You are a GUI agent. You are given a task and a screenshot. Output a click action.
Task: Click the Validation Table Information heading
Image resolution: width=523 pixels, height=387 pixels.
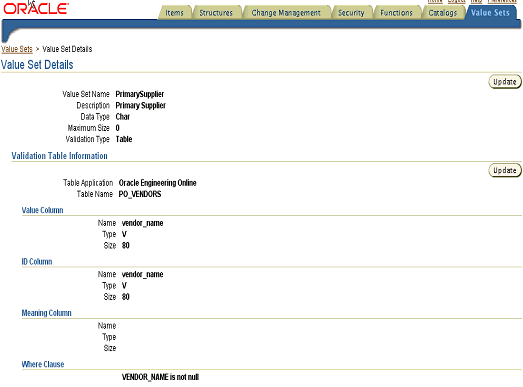[59, 156]
